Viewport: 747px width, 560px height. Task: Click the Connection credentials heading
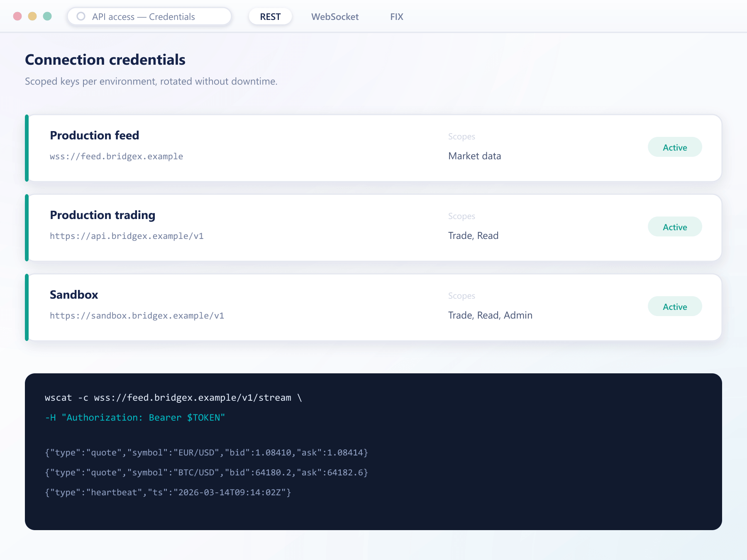(x=105, y=60)
